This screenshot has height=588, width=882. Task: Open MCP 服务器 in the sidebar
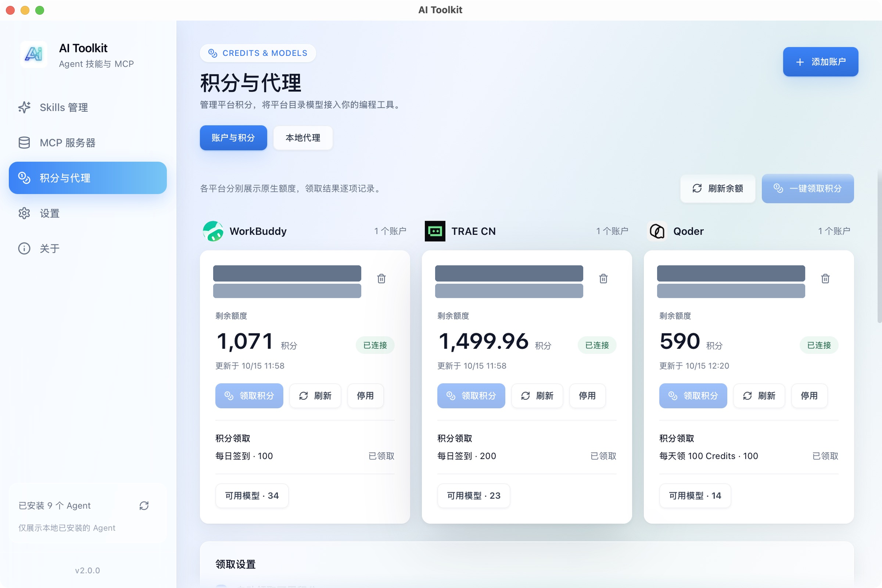pyautogui.click(x=88, y=143)
